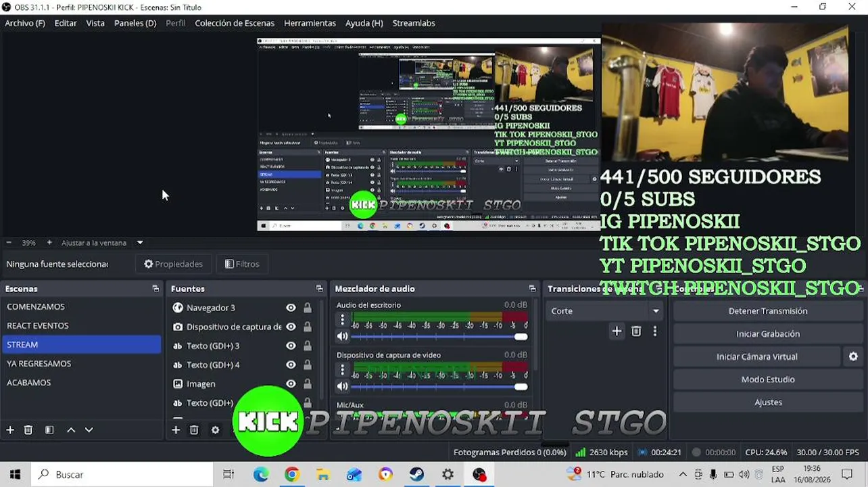Open the Streamlabs menu

(x=414, y=23)
